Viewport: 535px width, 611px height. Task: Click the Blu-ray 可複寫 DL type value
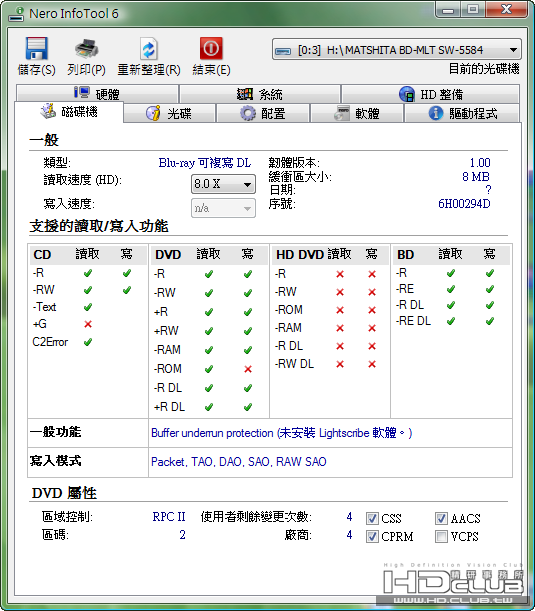click(x=205, y=163)
